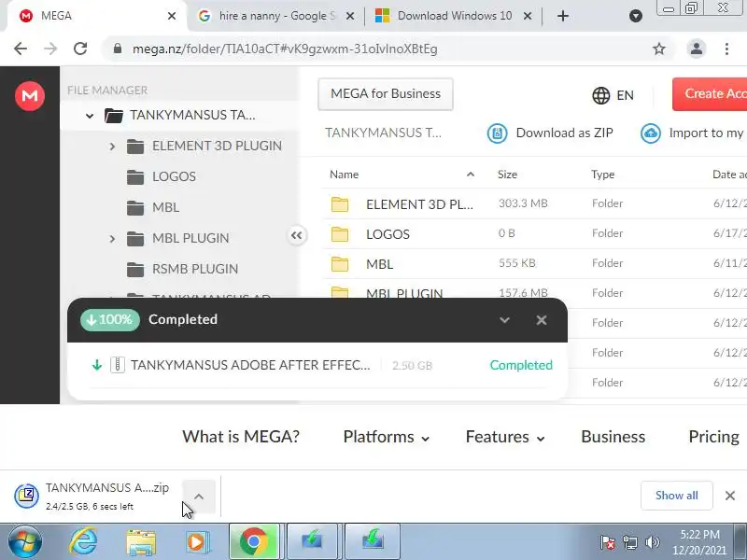Click the MBL PLUGIN row in file list
747x560 pixels.
[533, 291]
